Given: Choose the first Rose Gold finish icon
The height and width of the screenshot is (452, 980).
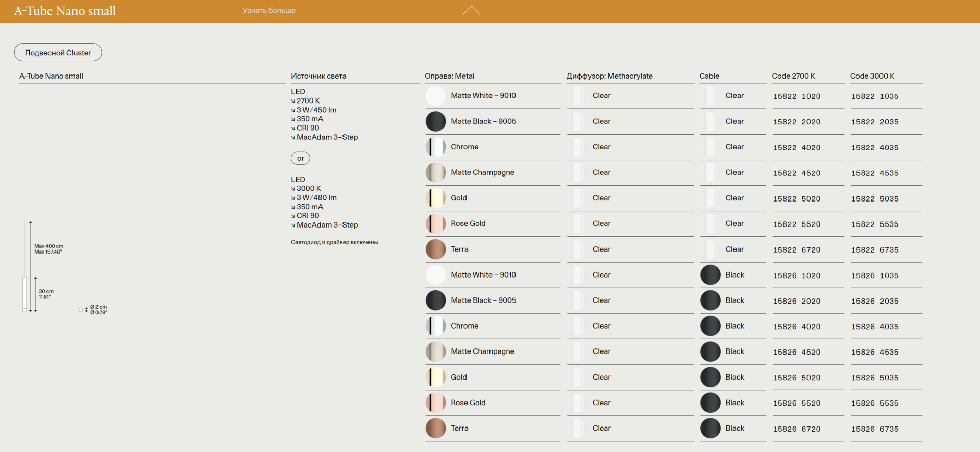Looking at the screenshot, I should (x=435, y=223).
